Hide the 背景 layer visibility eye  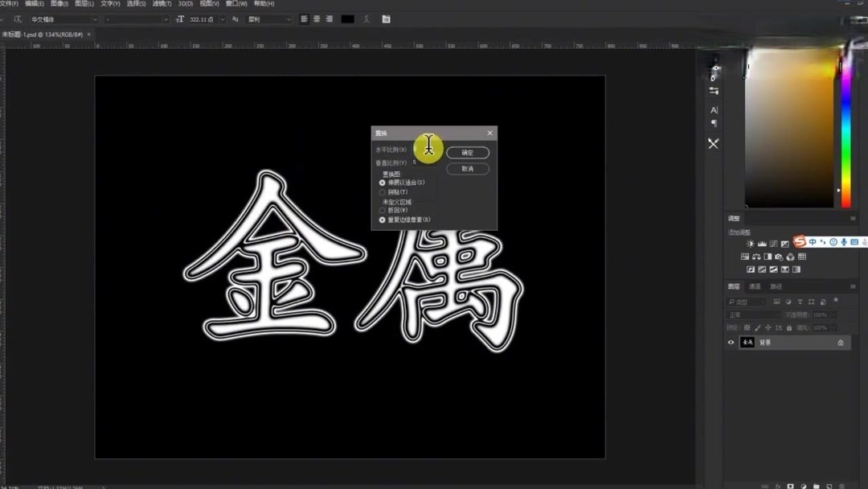(731, 342)
